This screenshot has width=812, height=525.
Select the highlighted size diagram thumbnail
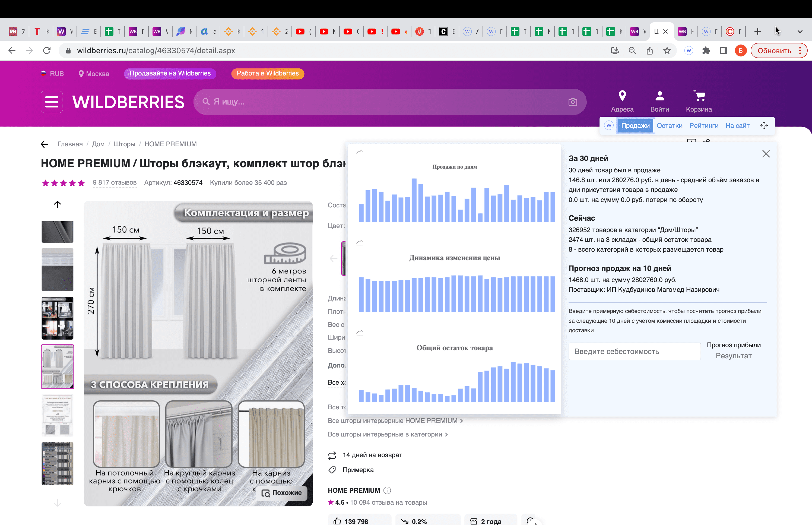click(x=57, y=366)
